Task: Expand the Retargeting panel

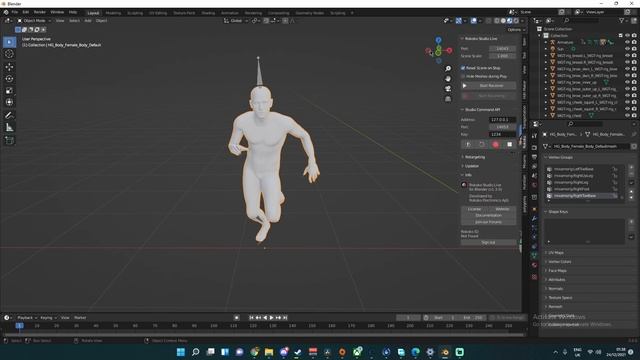Action: pyautogui.click(x=475, y=157)
